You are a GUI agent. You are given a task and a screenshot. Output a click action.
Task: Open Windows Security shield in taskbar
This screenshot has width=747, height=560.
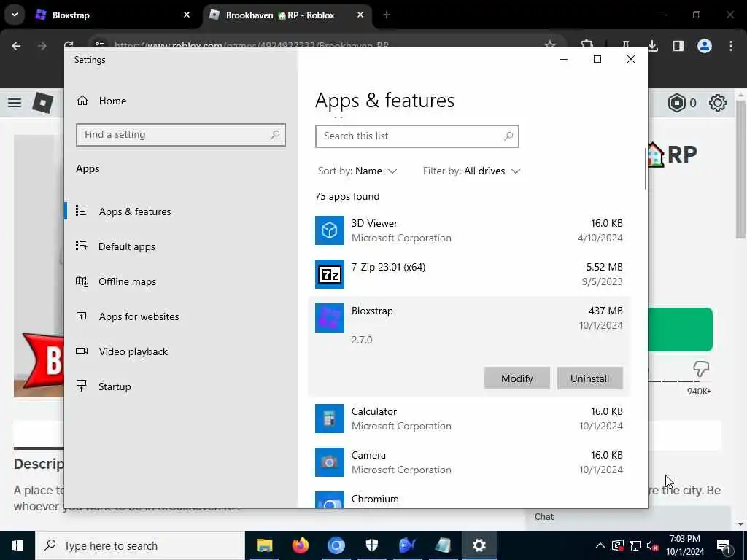(x=371, y=545)
